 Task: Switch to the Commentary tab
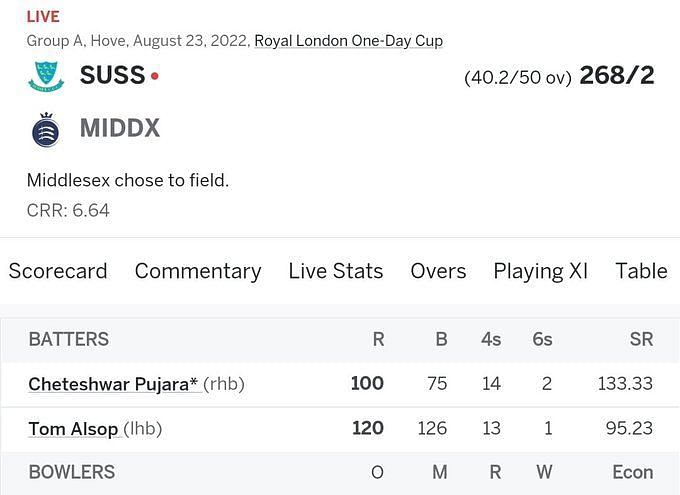click(198, 271)
